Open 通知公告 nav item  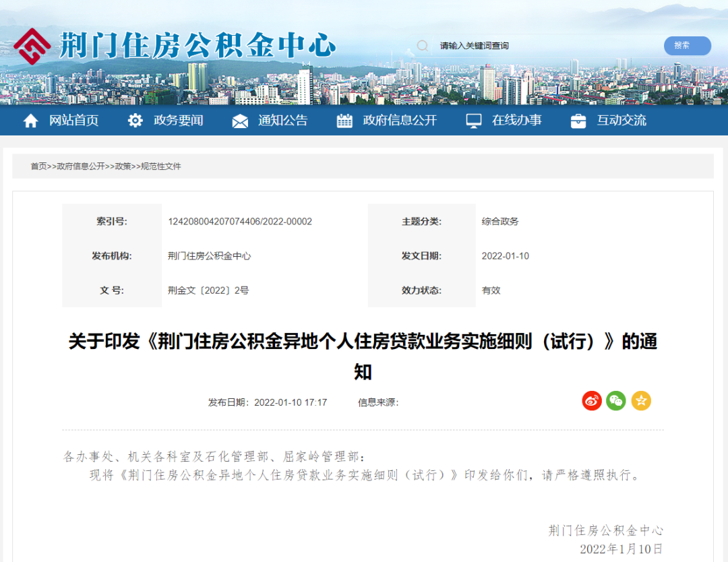click(283, 121)
